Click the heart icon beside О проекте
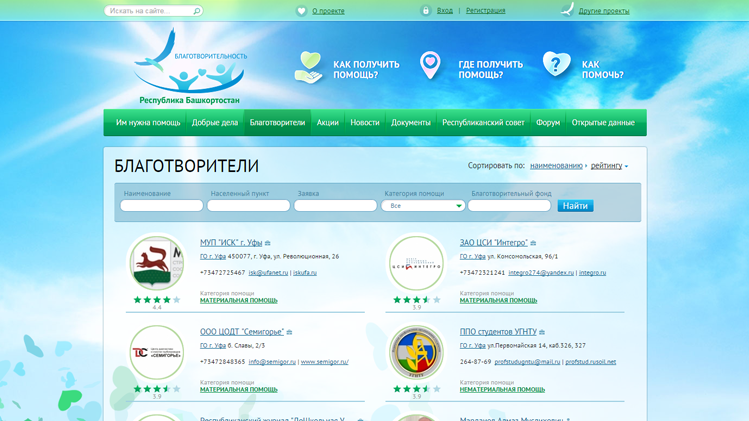The width and height of the screenshot is (749, 421). [301, 11]
